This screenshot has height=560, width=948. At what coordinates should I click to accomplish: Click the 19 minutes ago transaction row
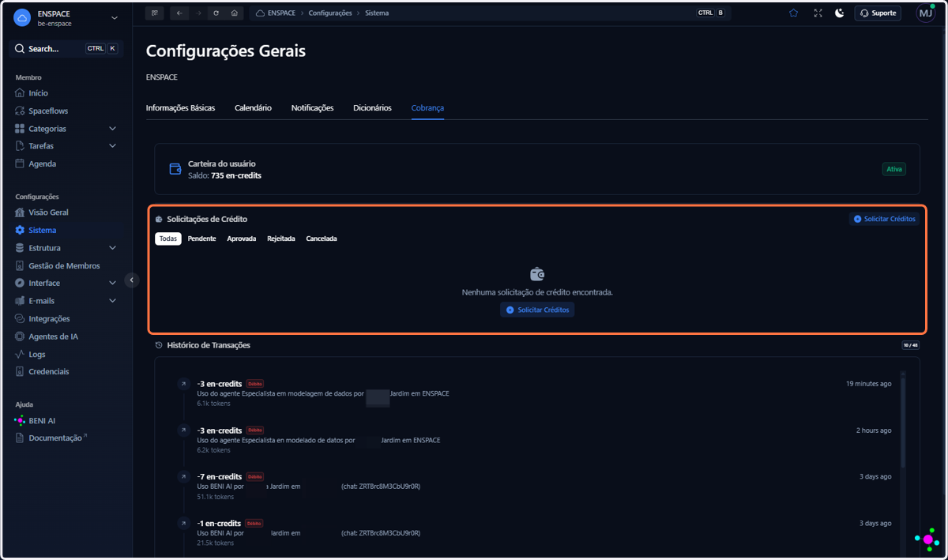pyautogui.click(x=536, y=393)
